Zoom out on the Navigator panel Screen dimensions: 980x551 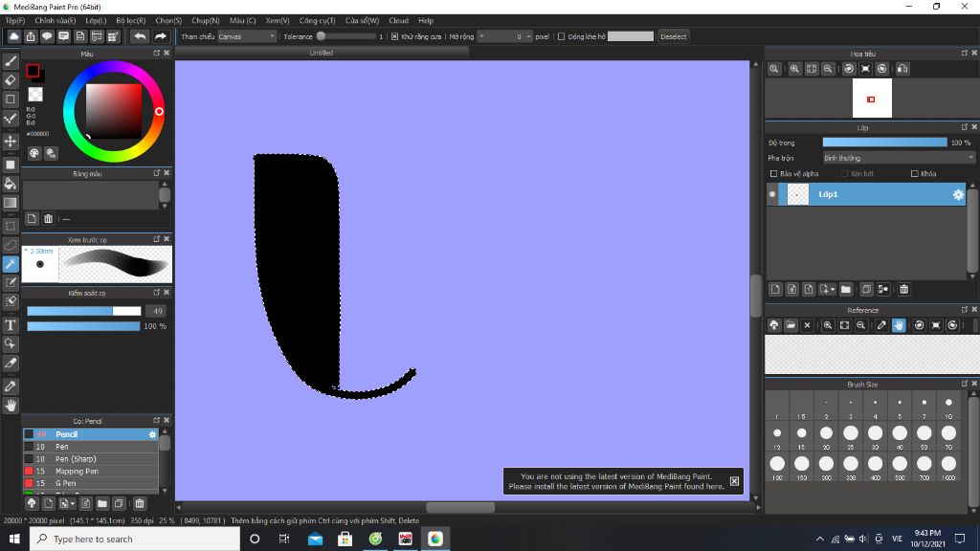pyautogui.click(x=828, y=69)
